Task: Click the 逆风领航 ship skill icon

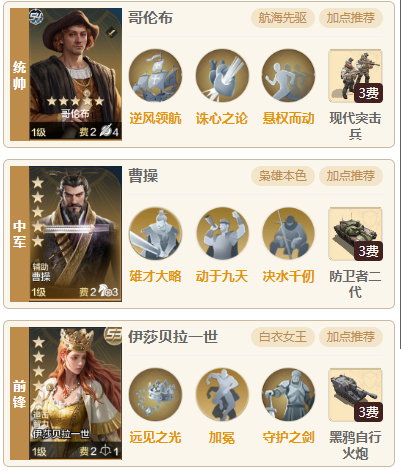Action: (x=155, y=75)
